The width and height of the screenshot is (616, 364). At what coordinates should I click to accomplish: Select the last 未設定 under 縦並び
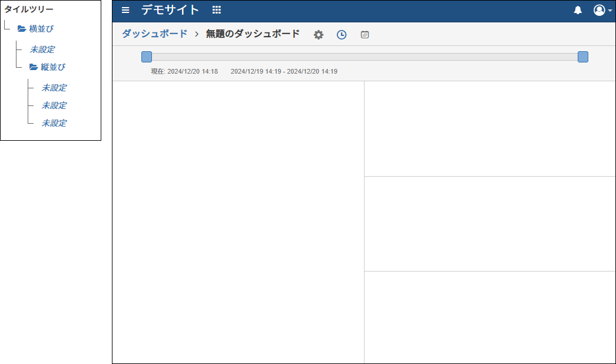pos(54,123)
